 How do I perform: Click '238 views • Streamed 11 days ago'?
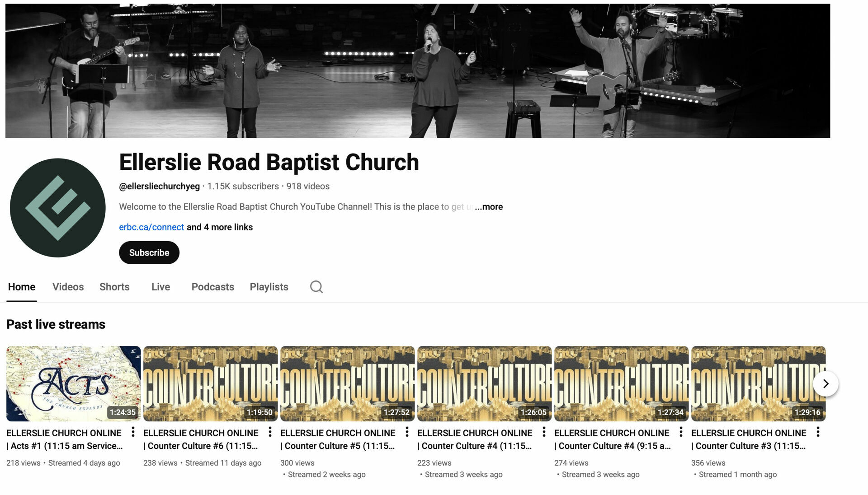click(x=202, y=463)
